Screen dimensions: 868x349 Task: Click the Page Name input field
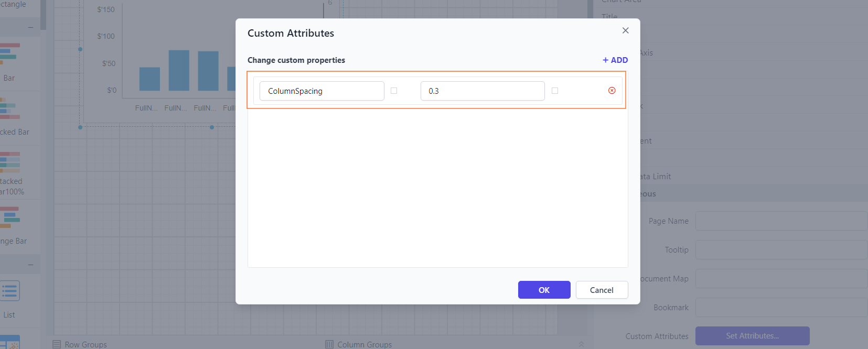(x=781, y=221)
